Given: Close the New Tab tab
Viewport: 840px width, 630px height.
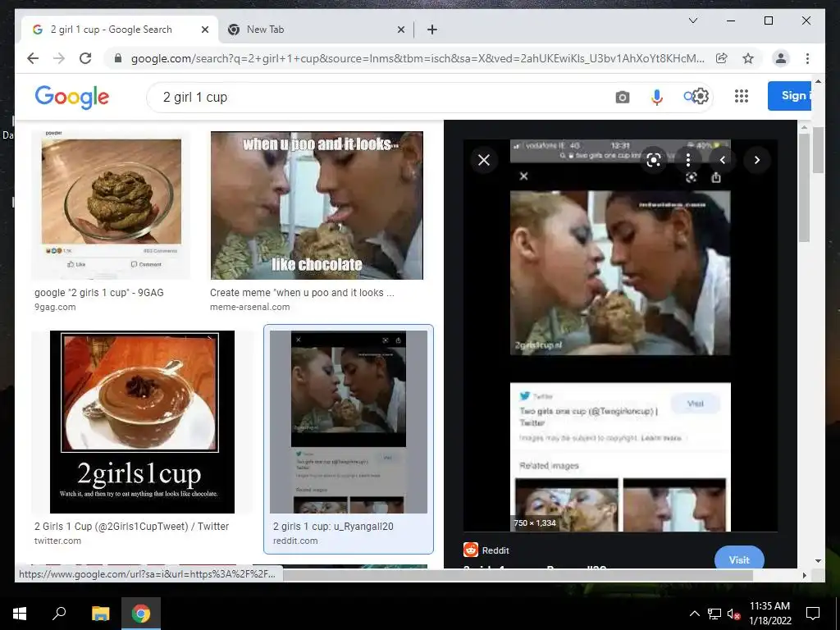Looking at the screenshot, I should pos(400,30).
